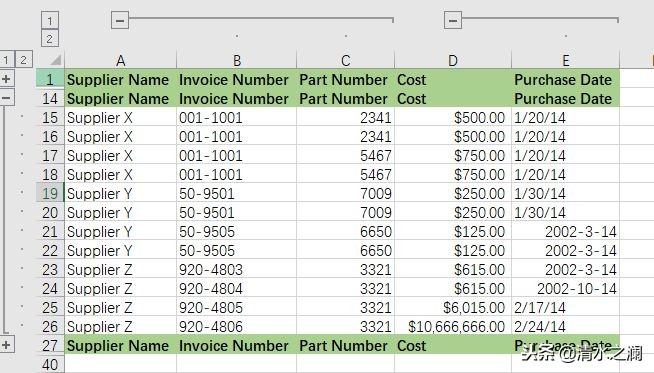Select '1/30/14' date in row 19
The width and height of the screenshot is (654, 373).
[x=566, y=193]
